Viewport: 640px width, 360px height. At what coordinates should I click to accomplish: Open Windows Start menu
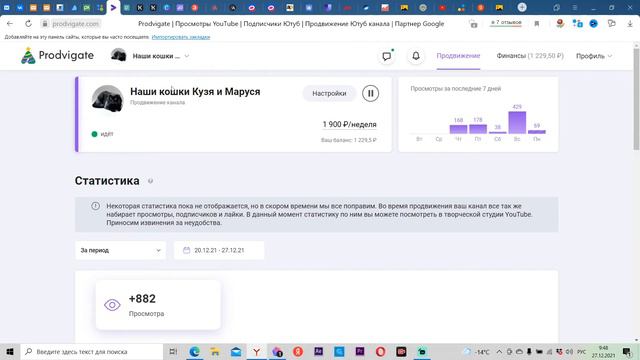(x=10, y=351)
